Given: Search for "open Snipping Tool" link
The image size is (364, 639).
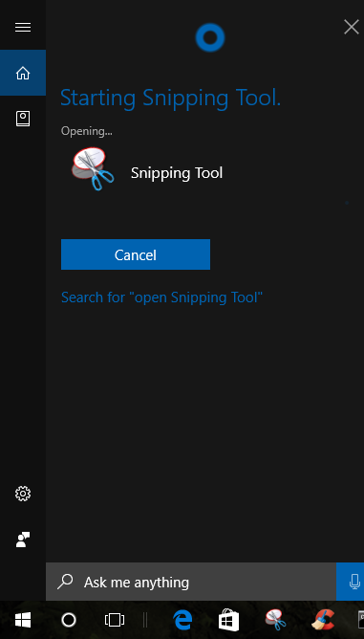Looking at the screenshot, I should point(161,297).
